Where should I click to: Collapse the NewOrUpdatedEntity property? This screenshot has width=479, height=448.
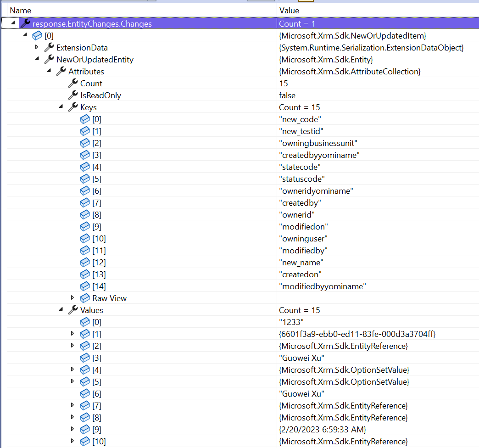37,58
